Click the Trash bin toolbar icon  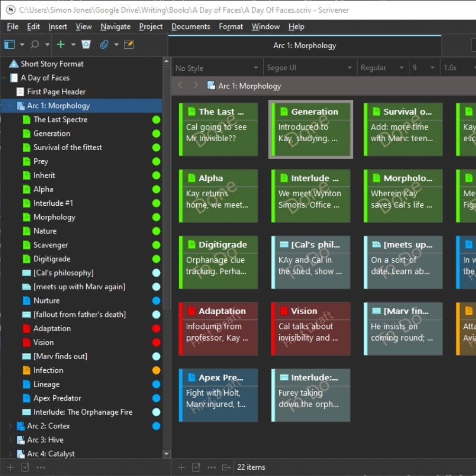(86, 44)
